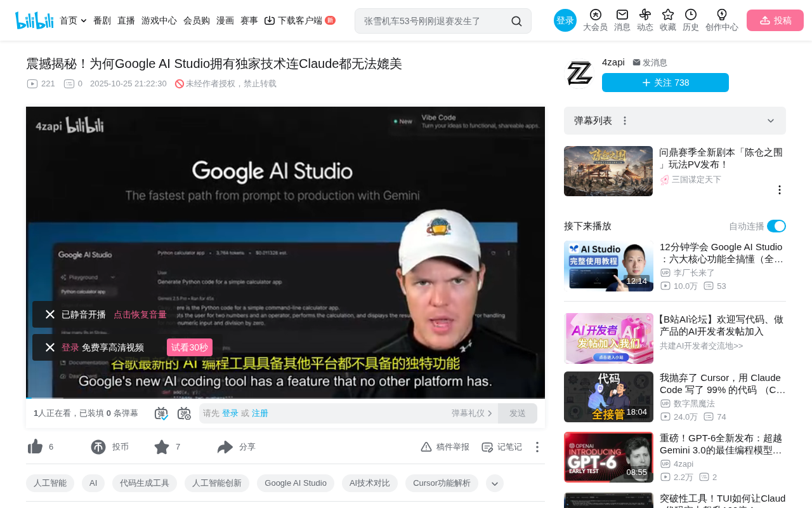Share the video with 分享 arrow icon

point(225,447)
